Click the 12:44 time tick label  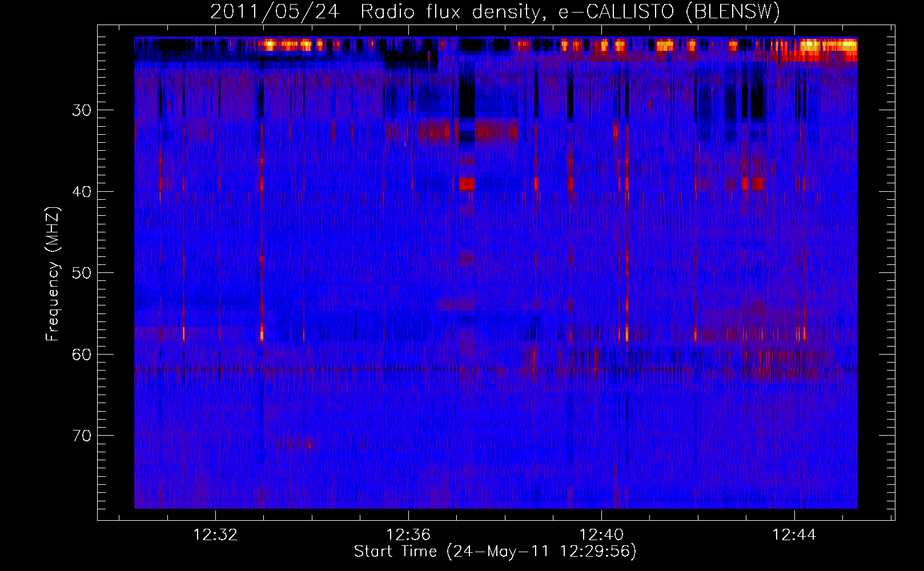click(794, 534)
